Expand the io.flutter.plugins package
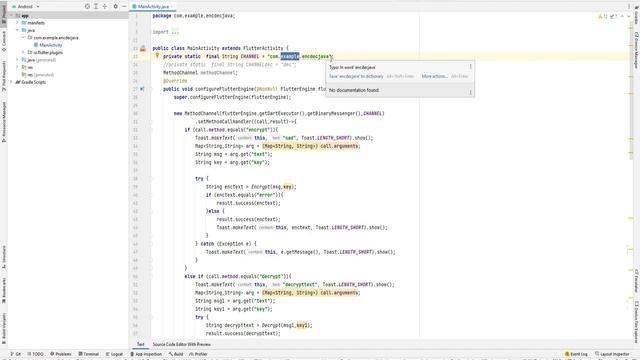The height and width of the screenshot is (360, 640). (x=23, y=52)
